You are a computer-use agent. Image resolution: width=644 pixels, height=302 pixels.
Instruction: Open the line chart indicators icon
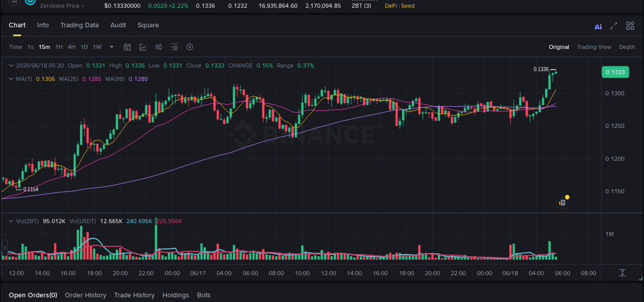143,47
